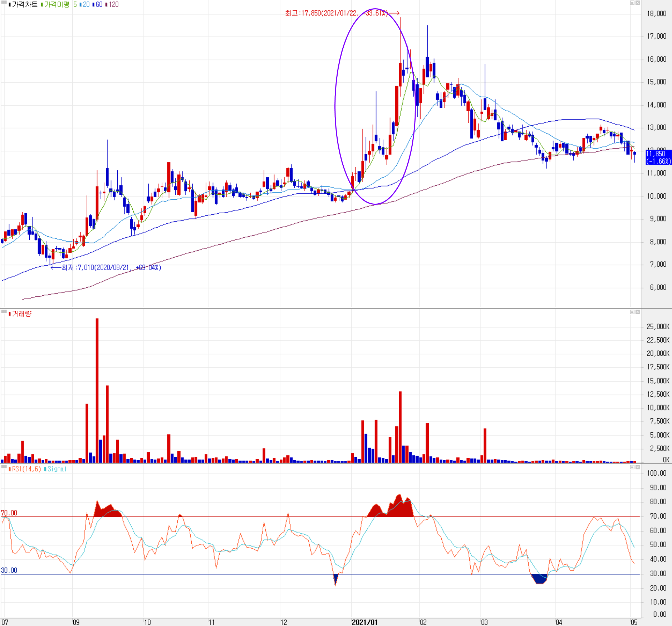The height and width of the screenshot is (626, 672).
Task: Click the gray handle beside 가격차트
Action: (4, 3)
